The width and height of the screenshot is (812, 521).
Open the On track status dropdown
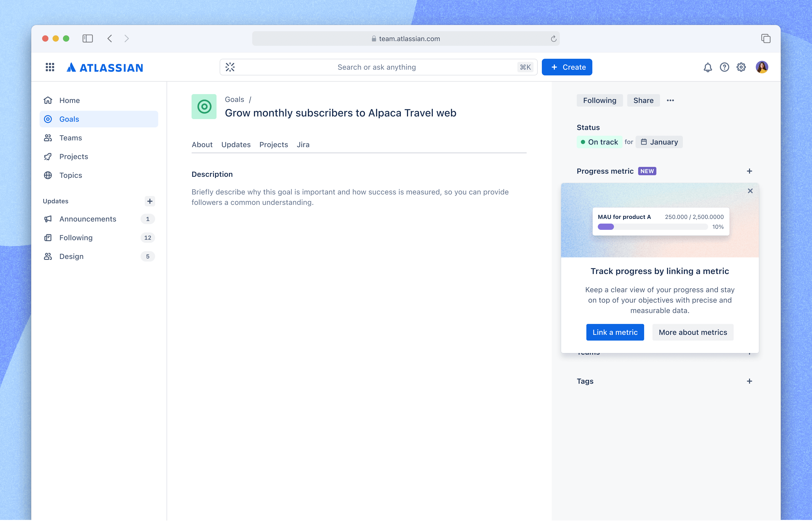(599, 142)
